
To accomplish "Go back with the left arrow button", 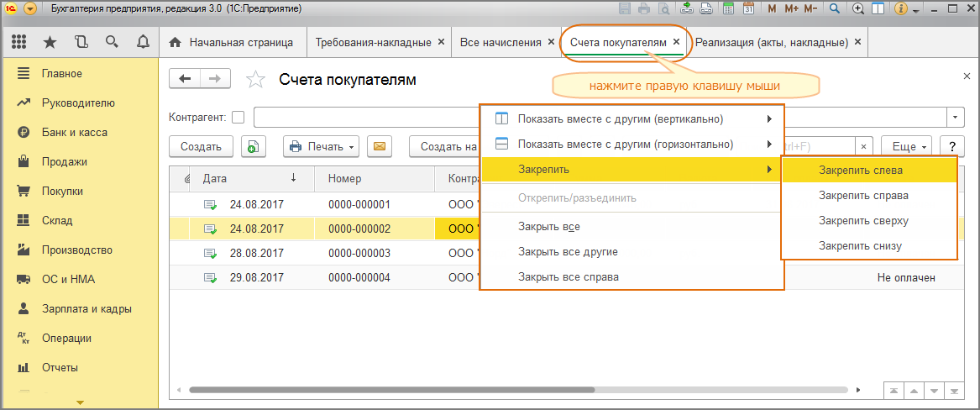I will click(x=185, y=79).
